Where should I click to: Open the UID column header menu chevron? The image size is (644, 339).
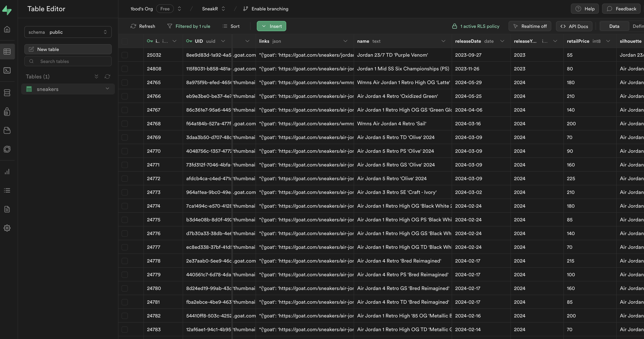pos(223,41)
